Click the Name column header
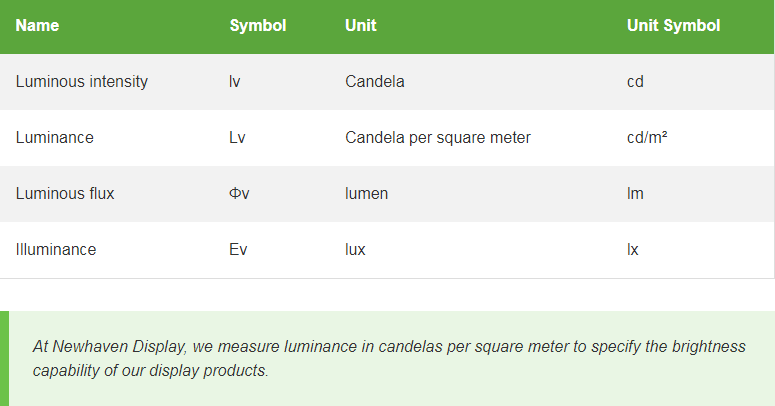Screen dimensions: 775x406 (x=37, y=25)
